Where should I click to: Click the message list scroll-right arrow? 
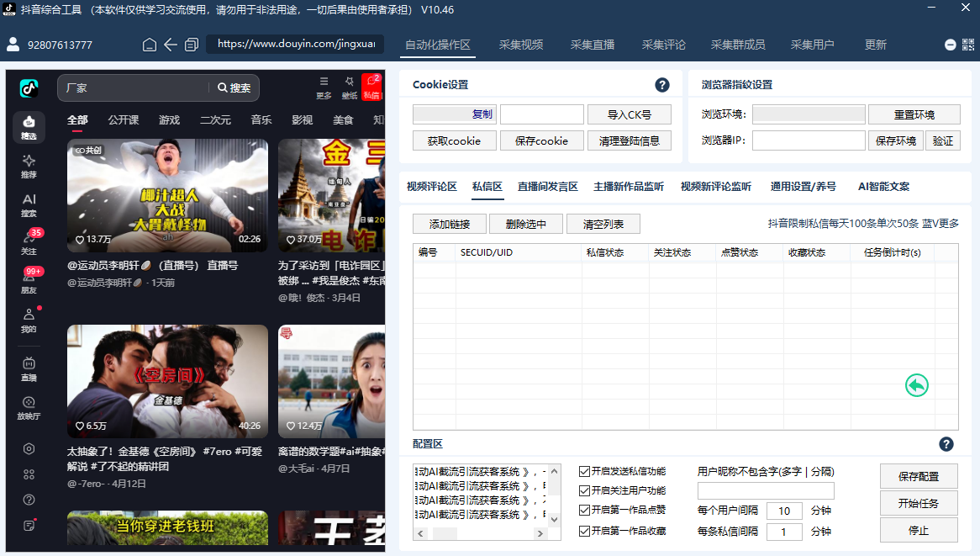pos(540,533)
